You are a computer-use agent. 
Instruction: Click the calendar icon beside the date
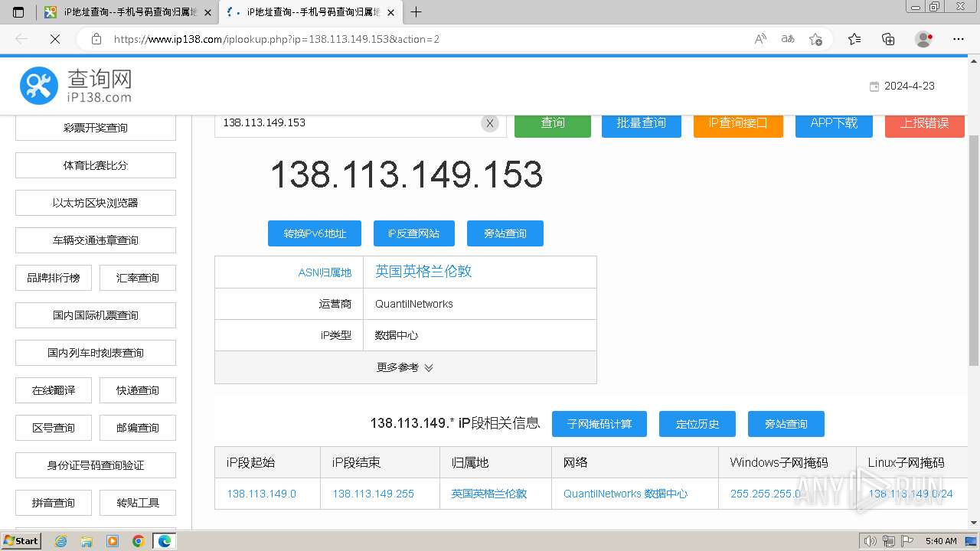tap(874, 86)
